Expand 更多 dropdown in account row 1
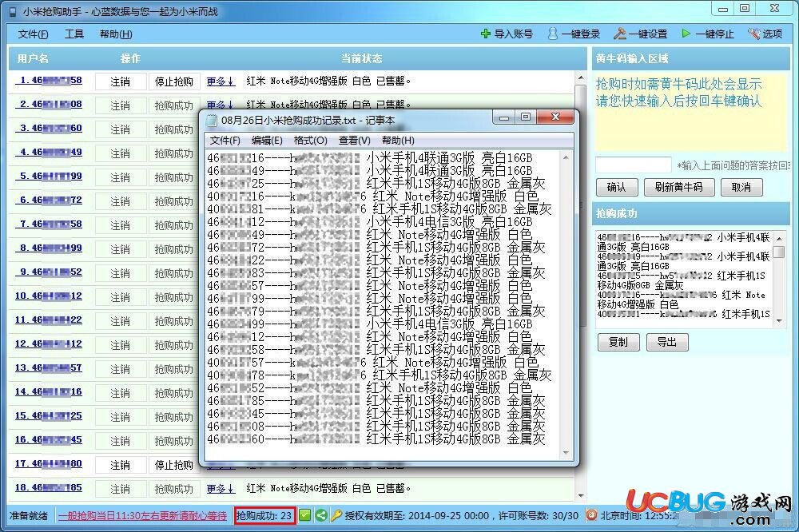This screenshot has width=799, height=532. [221, 81]
